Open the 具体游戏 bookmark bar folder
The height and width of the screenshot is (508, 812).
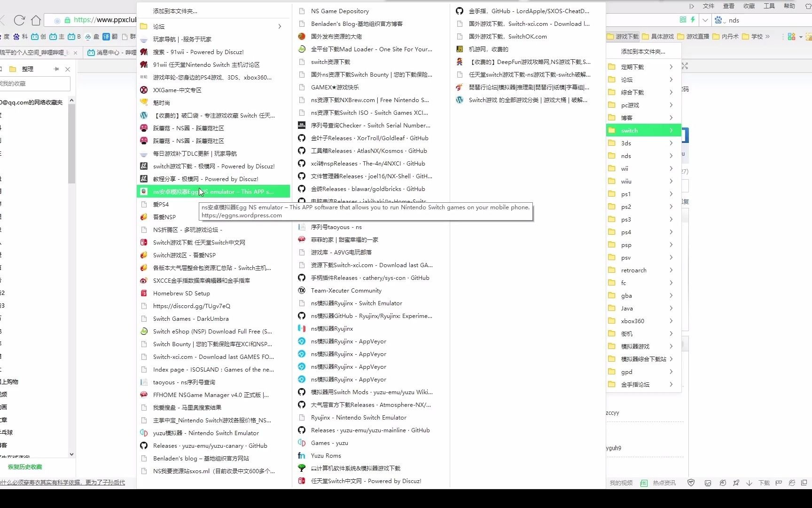[x=658, y=36]
